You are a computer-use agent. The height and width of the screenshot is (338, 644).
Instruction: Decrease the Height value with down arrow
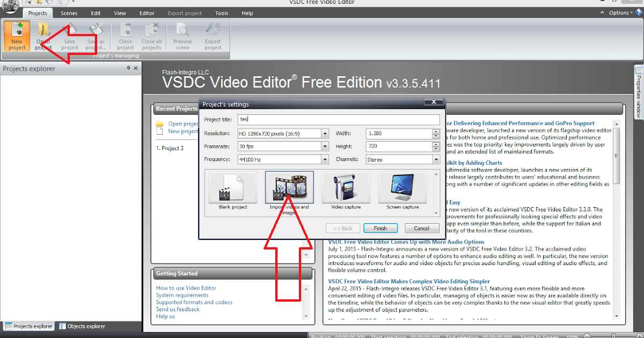coord(436,149)
